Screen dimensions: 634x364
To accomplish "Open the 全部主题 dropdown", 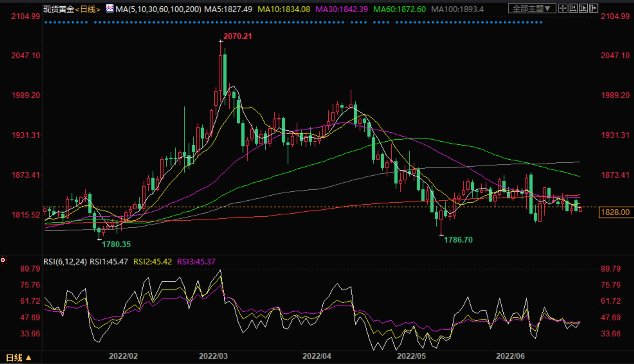I will (x=532, y=8).
